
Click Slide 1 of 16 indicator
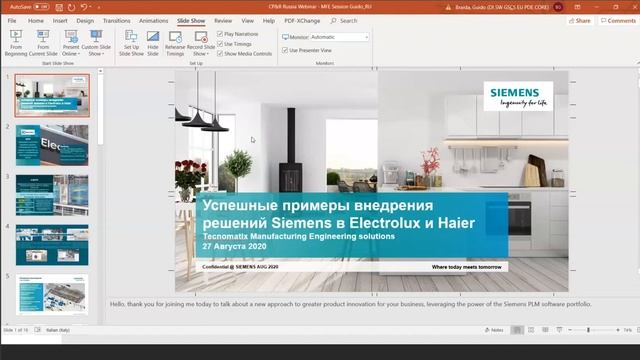[x=16, y=330]
